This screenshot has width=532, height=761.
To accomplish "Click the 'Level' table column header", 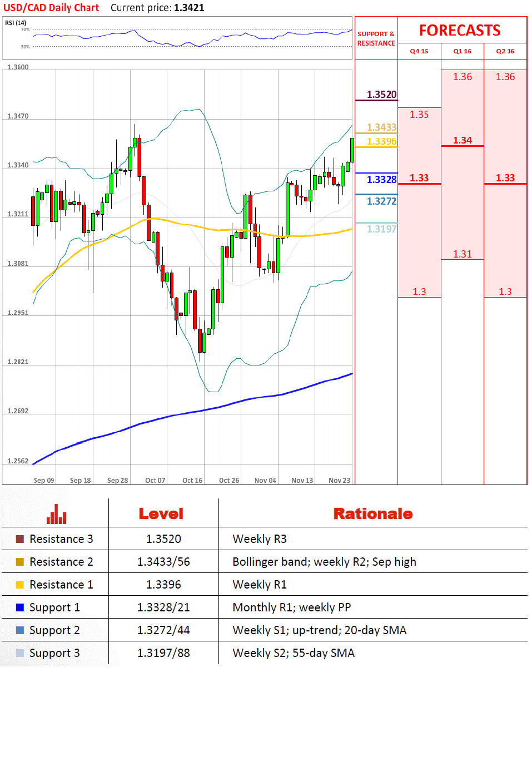I will pyautogui.click(x=161, y=514).
